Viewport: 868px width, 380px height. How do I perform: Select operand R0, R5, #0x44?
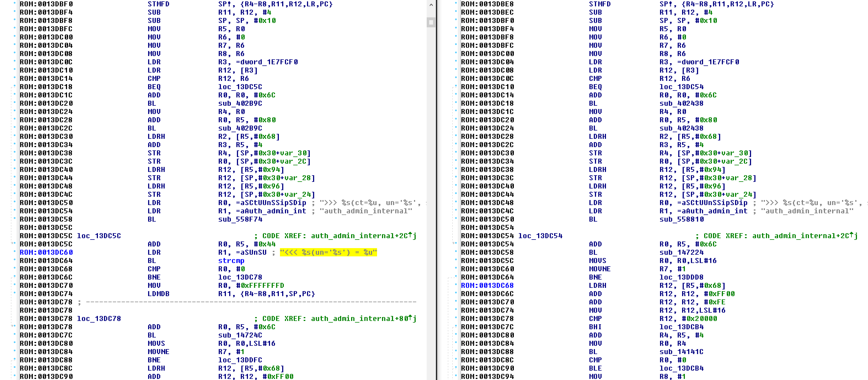247,244
